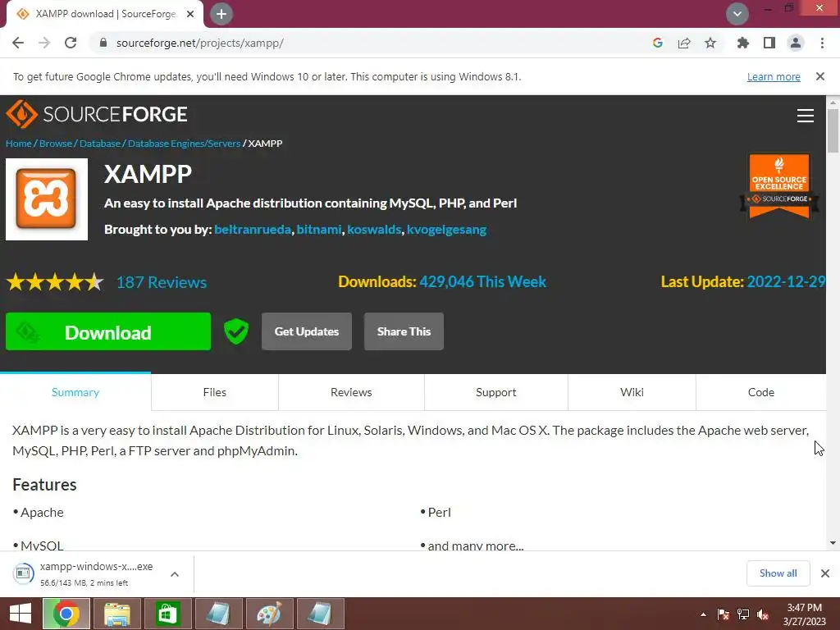Image resolution: width=840 pixels, height=630 pixels.
Task: Click Open Source Excellence badge
Action: [x=779, y=186]
